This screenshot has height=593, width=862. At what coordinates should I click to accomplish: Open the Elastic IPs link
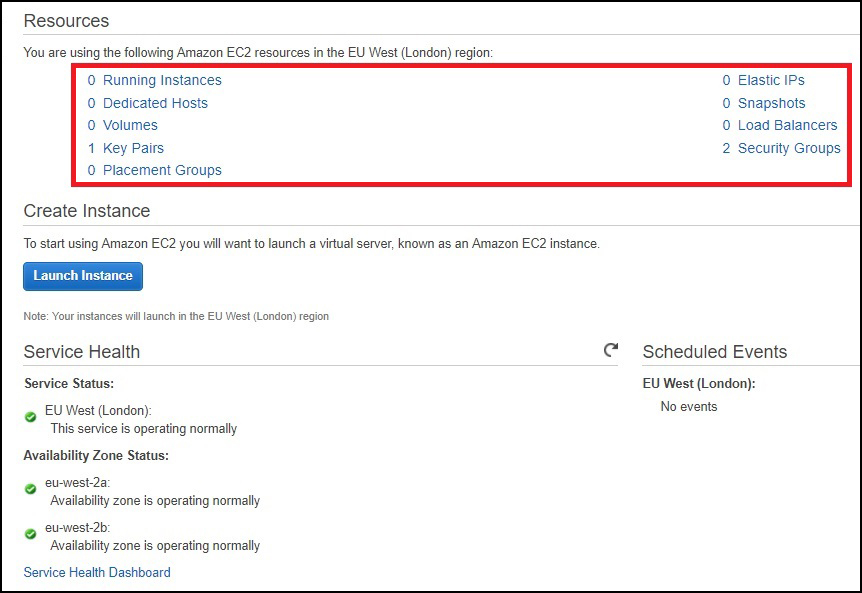[x=771, y=80]
